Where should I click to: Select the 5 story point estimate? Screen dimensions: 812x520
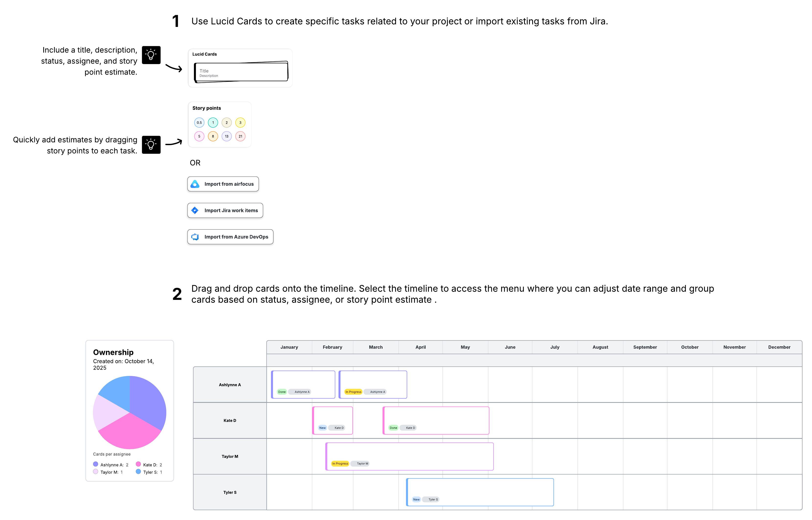[199, 136]
